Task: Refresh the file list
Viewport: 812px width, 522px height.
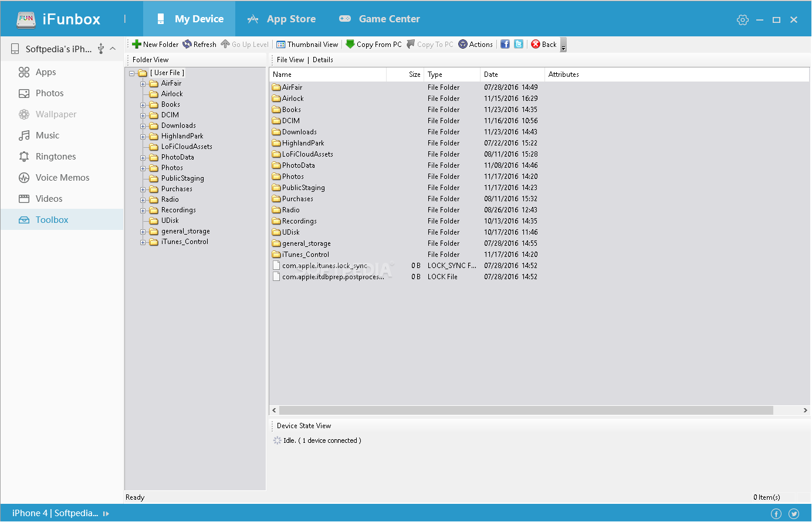Action: 199,44
